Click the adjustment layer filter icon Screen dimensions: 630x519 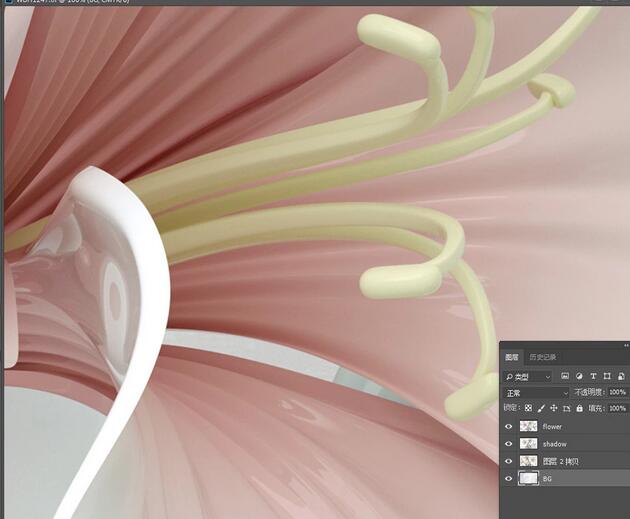579,376
